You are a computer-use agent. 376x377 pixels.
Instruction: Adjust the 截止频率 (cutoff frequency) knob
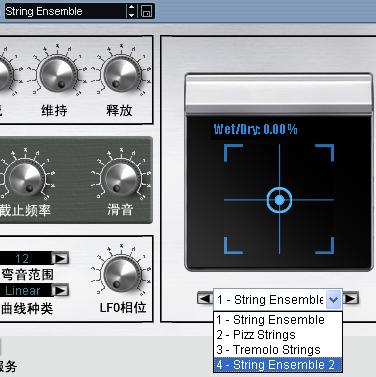[26, 179]
